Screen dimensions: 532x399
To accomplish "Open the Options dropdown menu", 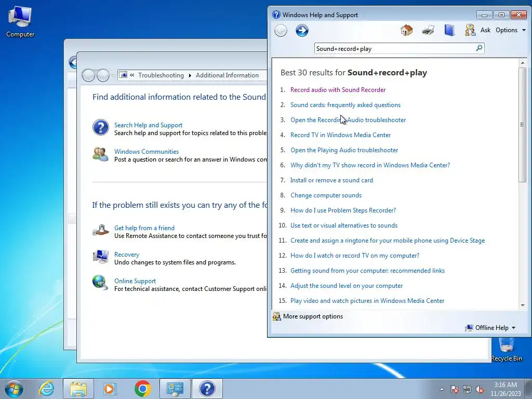I will 511,30.
